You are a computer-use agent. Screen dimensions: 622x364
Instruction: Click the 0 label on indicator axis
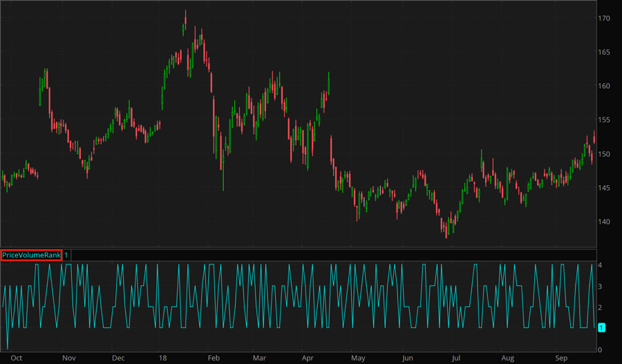pos(600,350)
